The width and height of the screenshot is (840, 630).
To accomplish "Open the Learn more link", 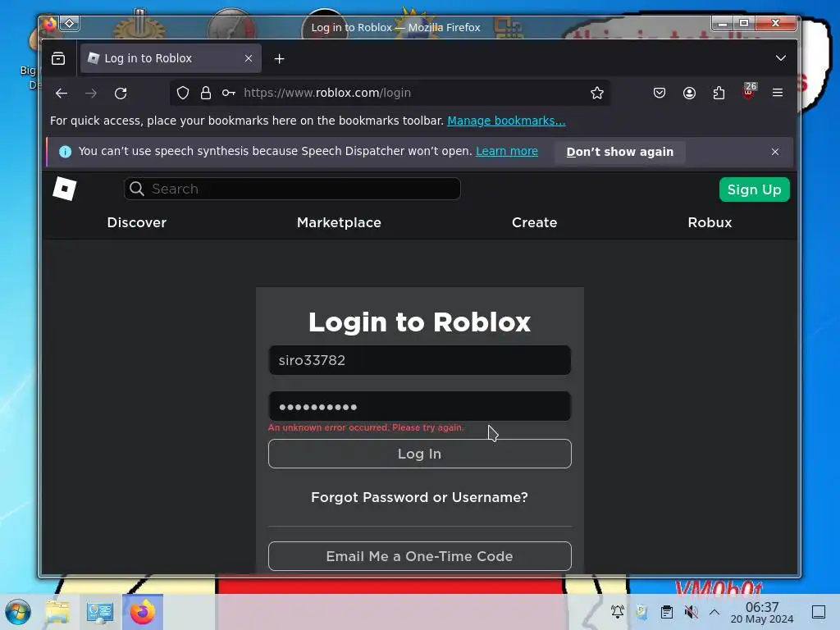I will point(507,151).
